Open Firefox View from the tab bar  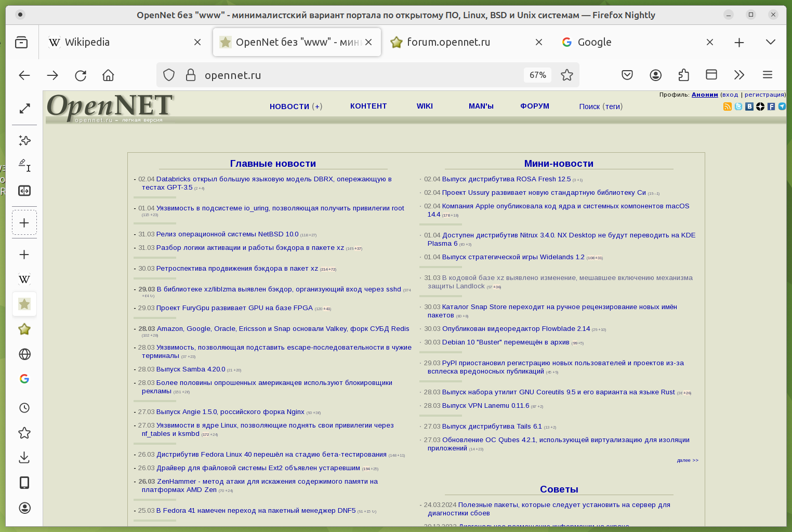pos(21,42)
